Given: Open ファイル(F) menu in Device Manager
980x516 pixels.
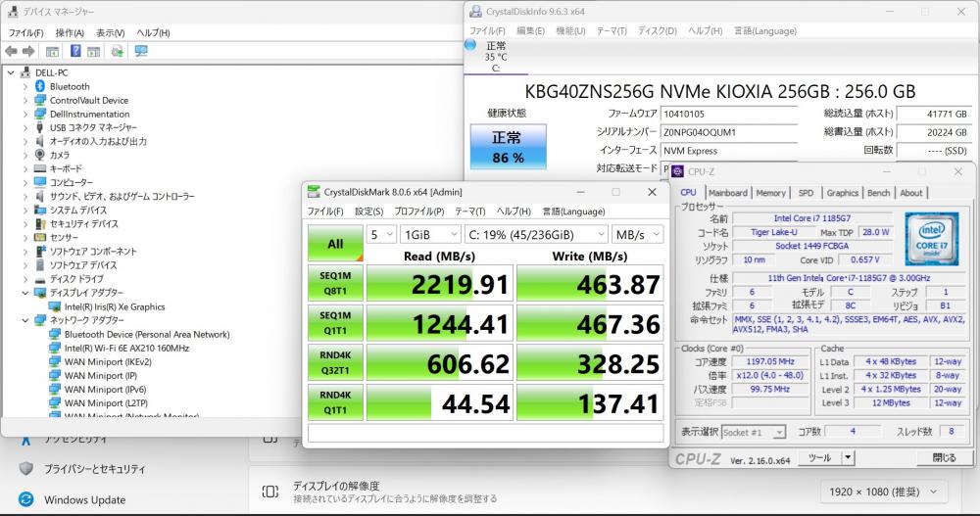Looking at the screenshot, I should coord(25,32).
